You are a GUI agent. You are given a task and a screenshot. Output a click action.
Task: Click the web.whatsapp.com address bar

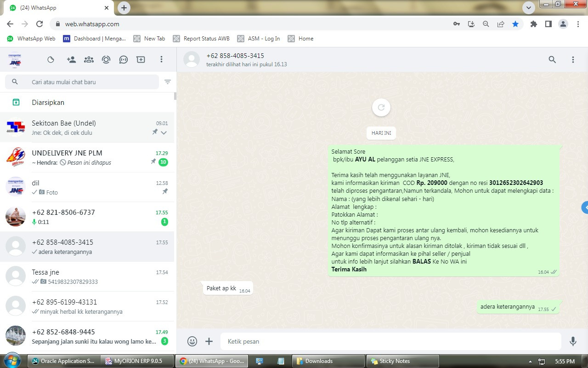pyautogui.click(x=250, y=24)
